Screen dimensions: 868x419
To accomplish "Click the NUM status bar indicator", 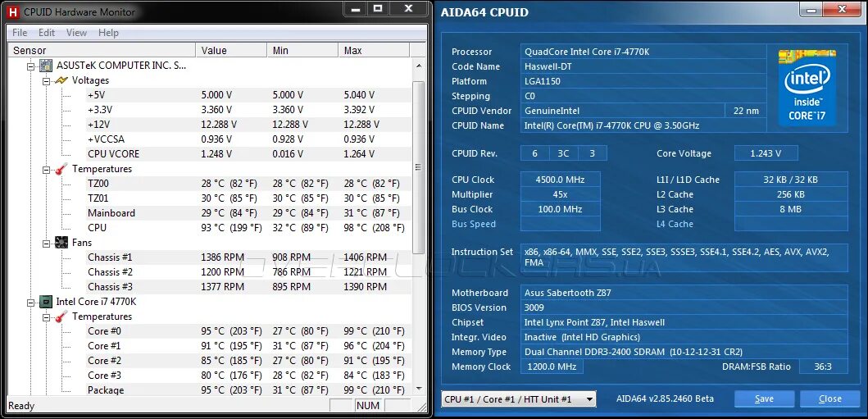I will coord(368,406).
